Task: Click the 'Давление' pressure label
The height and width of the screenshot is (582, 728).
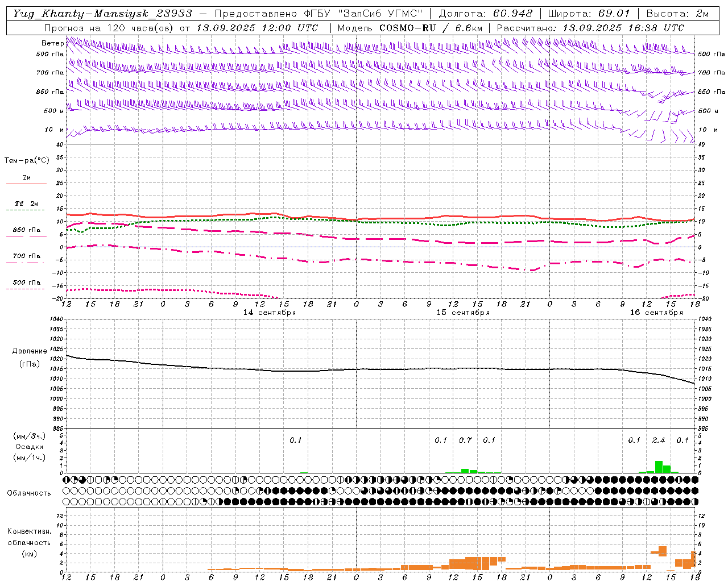Action: tap(30, 351)
